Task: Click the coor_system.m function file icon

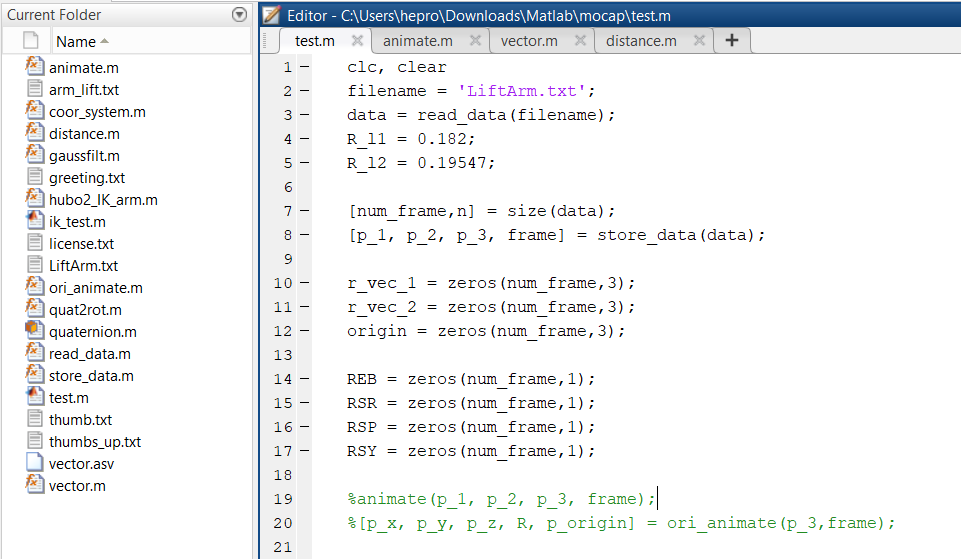Action: 35,110
